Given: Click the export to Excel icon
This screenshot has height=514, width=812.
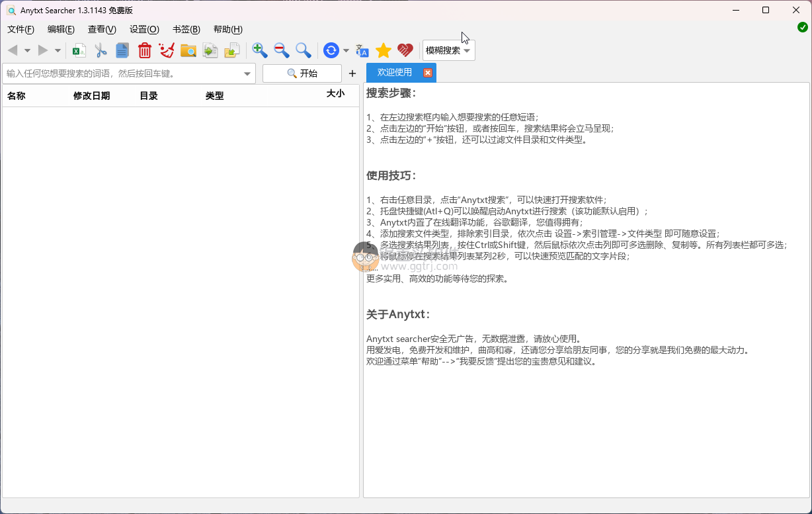Looking at the screenshot, I should tap(79, 50).
